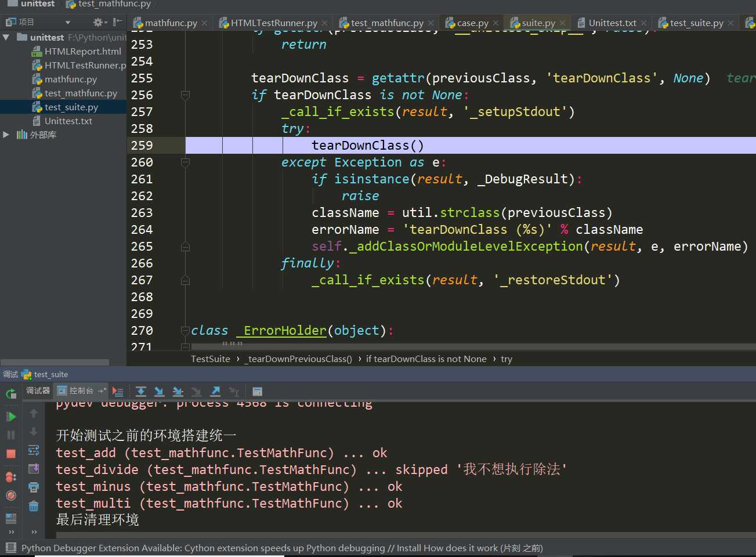This screenshot has height=557, width=756.
Task: Collapse class _ErrorHolder fold at line 270
Action: (185, 331)
